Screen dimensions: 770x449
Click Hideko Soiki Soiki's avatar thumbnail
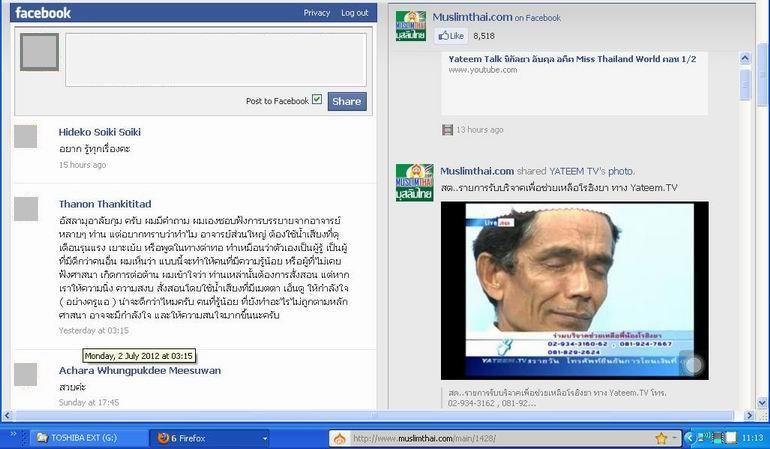26,136
